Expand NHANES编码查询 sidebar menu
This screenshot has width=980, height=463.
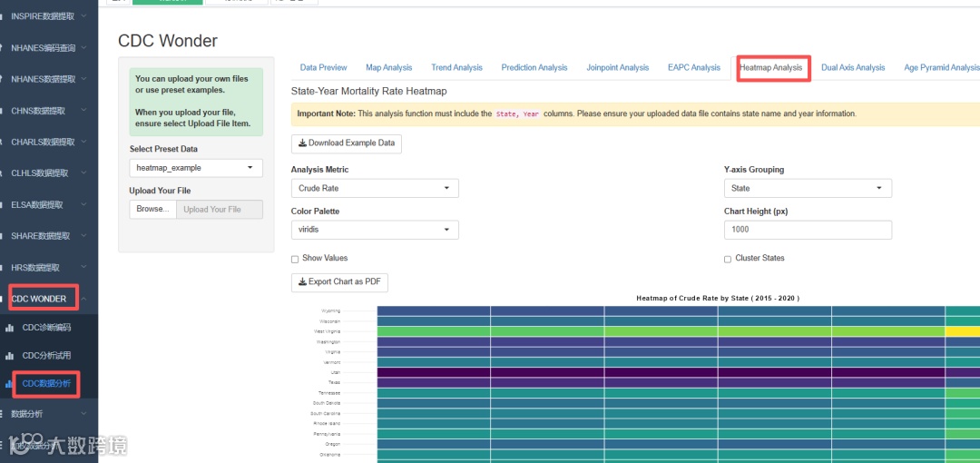(49, 47)
